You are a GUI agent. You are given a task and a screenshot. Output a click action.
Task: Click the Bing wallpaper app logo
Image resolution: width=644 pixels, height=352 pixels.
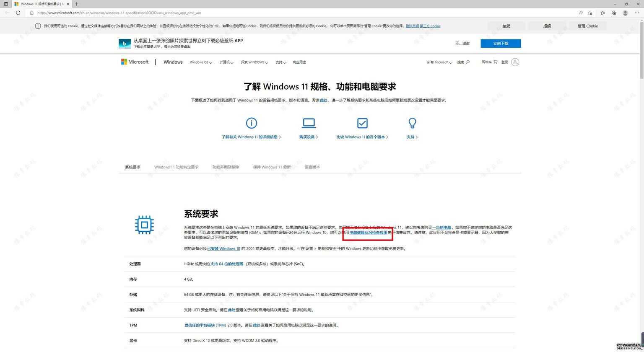point(125,44)
